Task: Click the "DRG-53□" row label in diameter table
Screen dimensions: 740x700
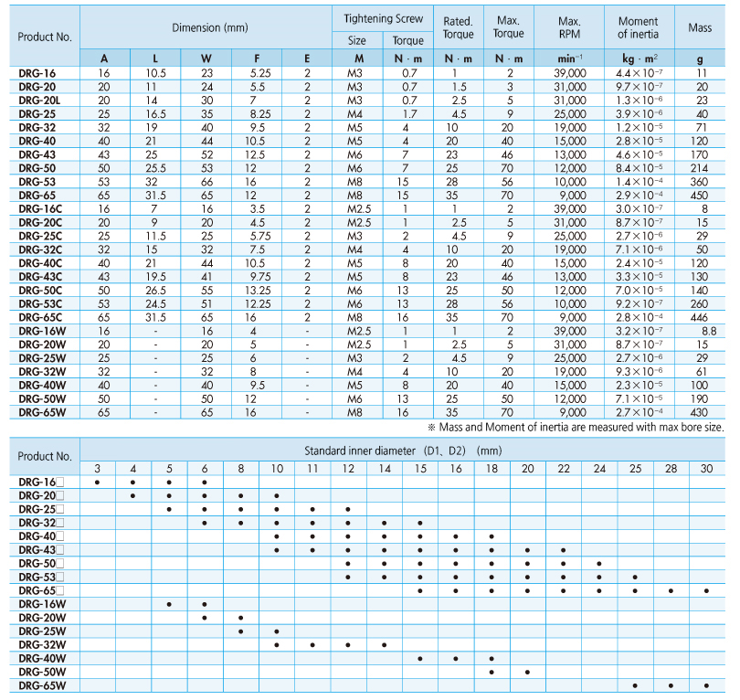Action: pyautogui.click(x=41, y=578)
